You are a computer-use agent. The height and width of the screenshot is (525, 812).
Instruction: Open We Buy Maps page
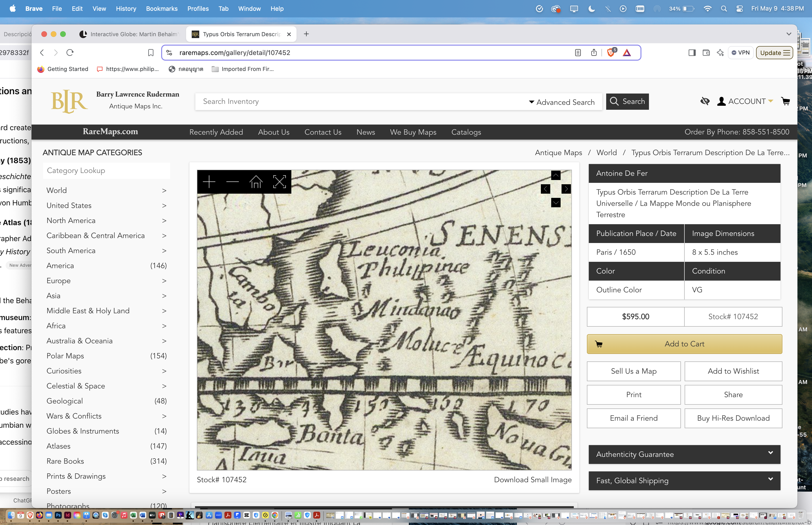(x=413, y=132)
